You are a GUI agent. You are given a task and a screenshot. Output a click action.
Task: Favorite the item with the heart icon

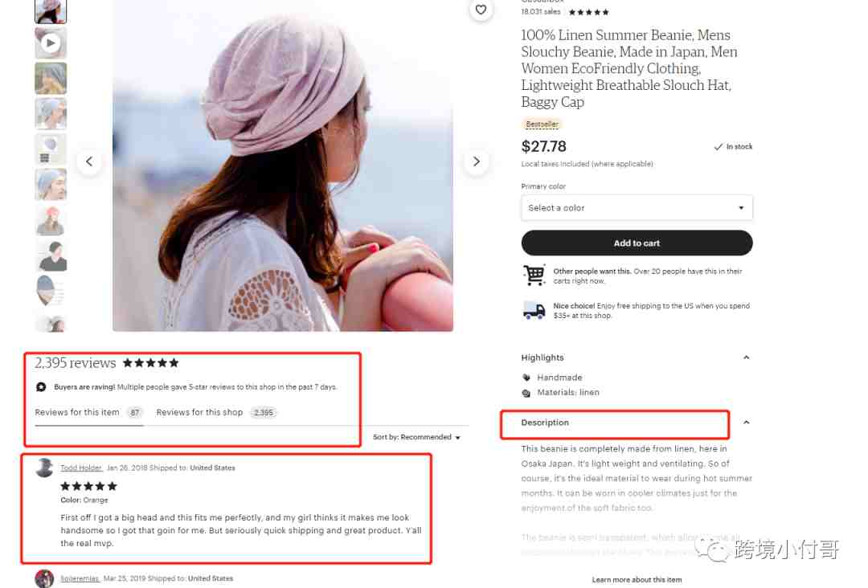(481, 10)
